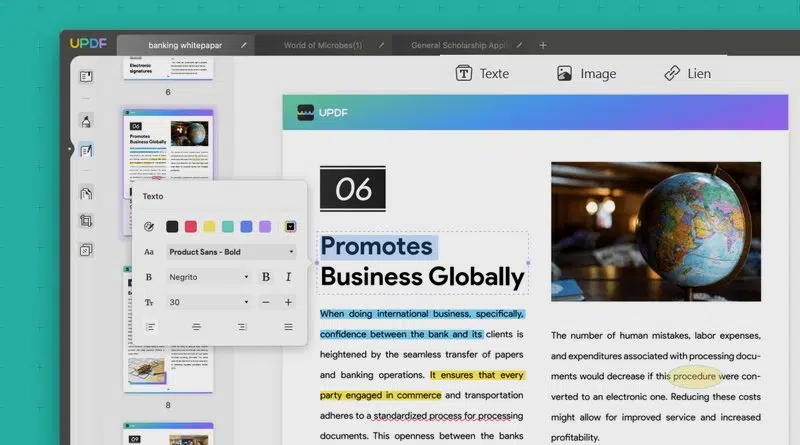Viewport: 800px width, 445px height.
Task: Pick the red color swatch
Action: [x=191, y=227]
